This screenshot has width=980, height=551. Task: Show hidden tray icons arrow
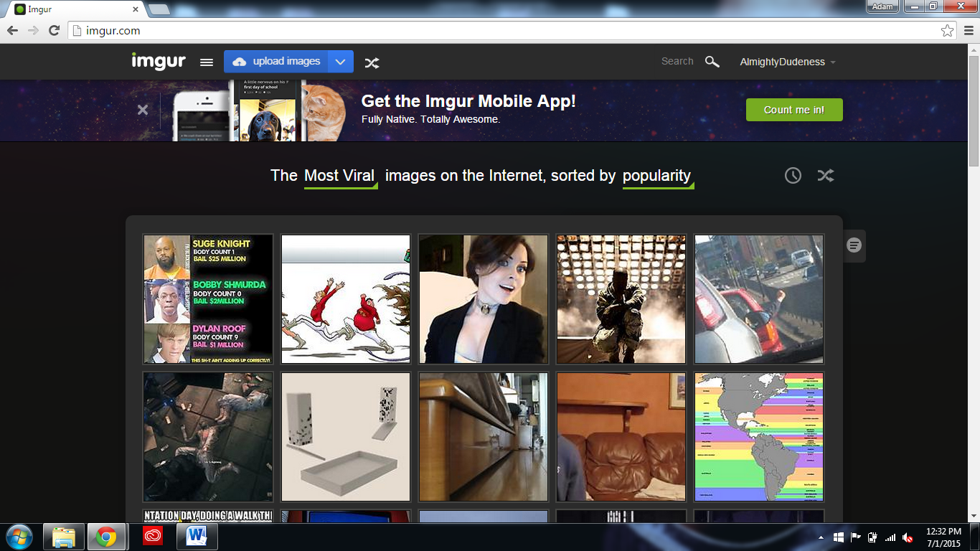[821, 537]
